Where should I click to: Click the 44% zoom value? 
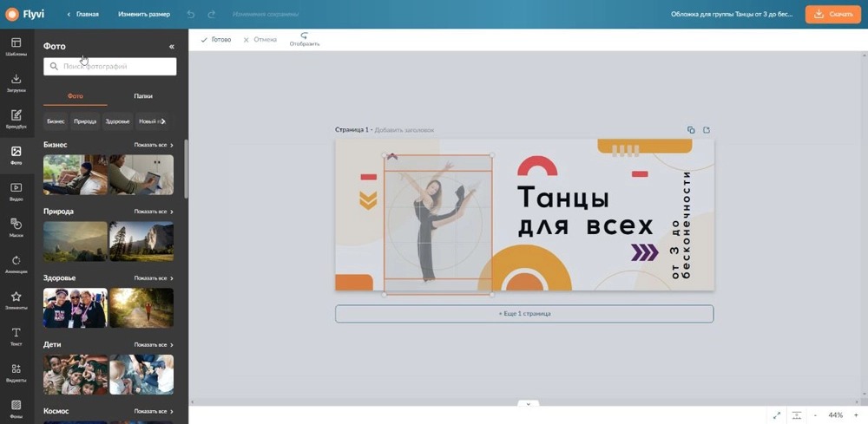coord(835,415)
